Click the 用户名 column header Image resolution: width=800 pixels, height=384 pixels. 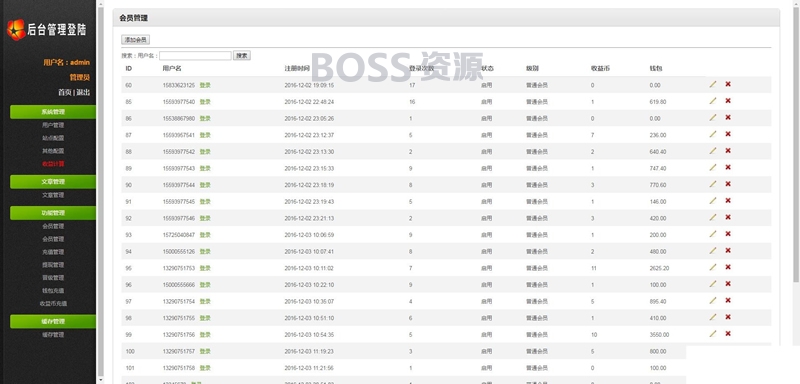(172, 68)
